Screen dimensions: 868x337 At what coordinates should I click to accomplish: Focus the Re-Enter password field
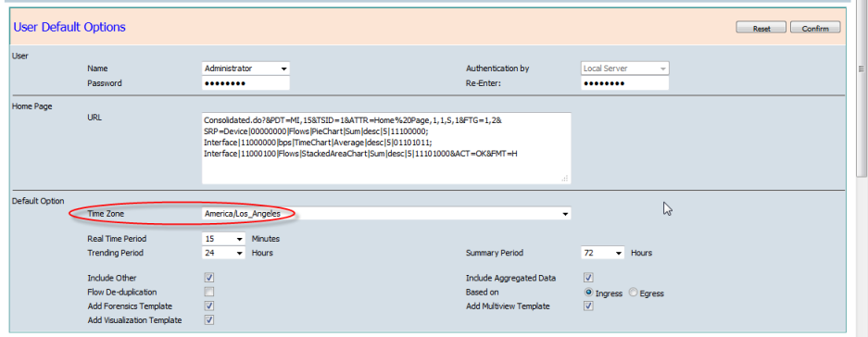pyautogui.click(x=624, y=83)
